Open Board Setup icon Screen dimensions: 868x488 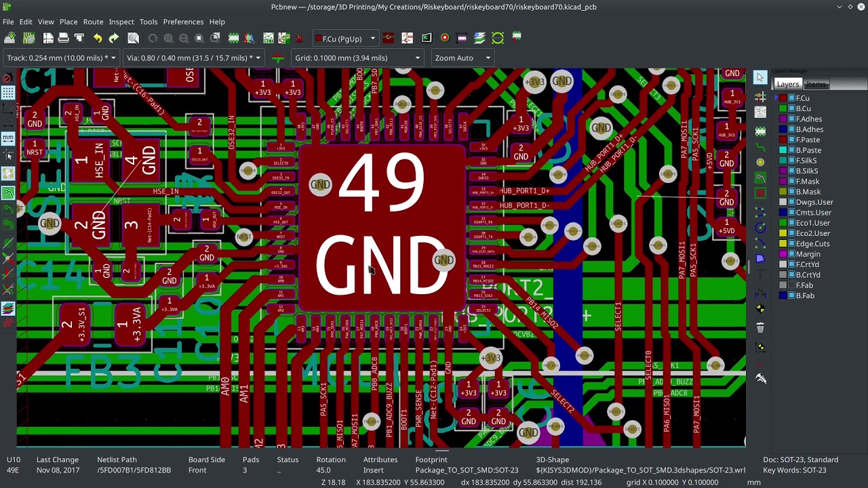28,38
